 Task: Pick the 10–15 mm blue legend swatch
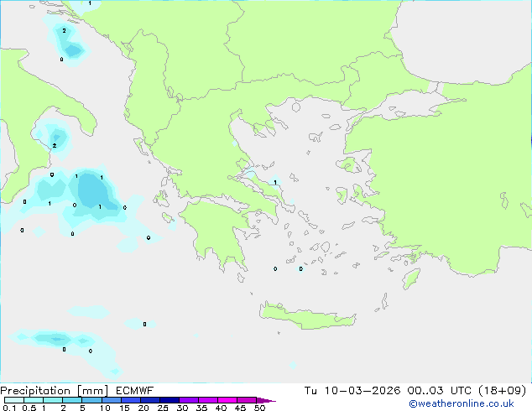point(112,400)
